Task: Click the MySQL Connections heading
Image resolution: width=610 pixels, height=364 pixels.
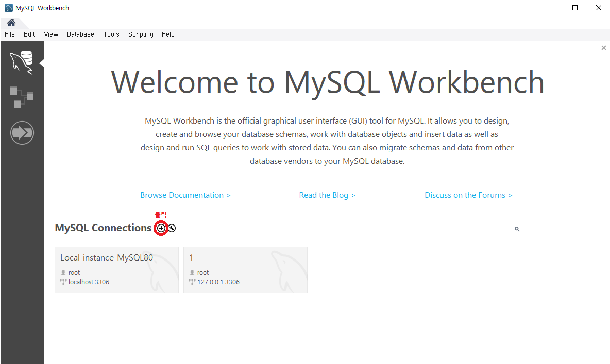Action: [x=103, y=228]
